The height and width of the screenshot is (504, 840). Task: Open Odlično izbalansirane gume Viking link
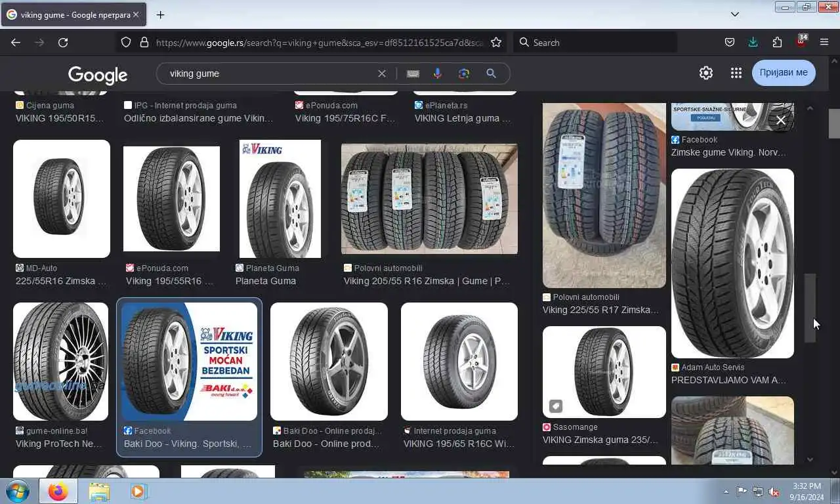click(198, 118)
